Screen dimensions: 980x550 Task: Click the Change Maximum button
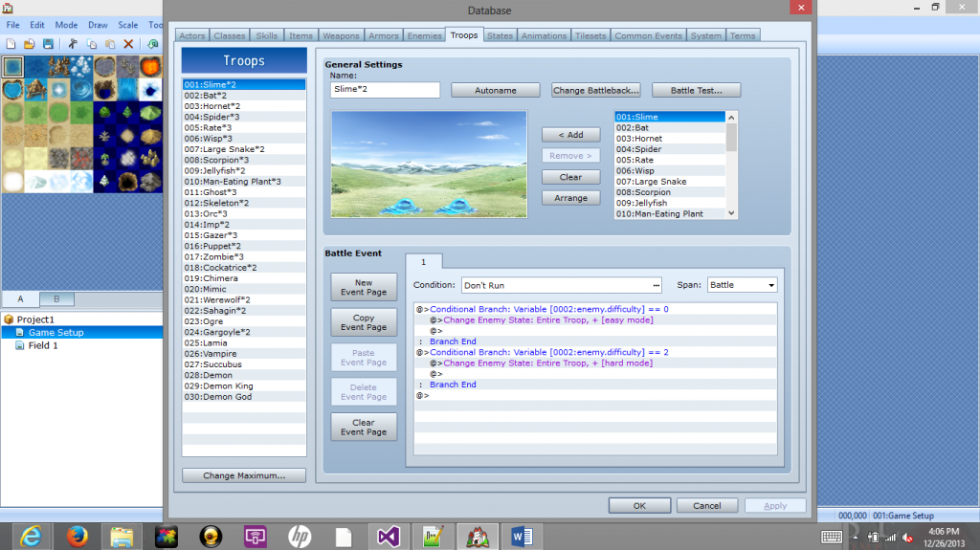click(243, 475)
